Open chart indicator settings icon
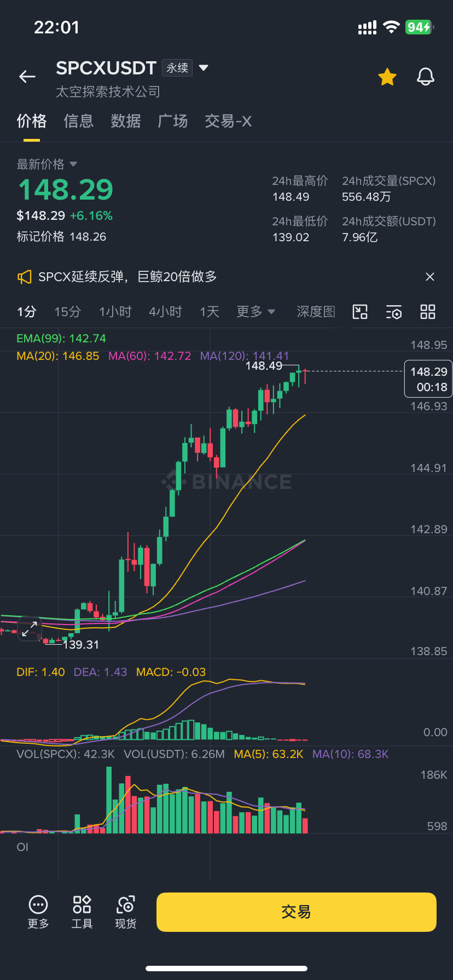This screenshot has width=453, height=980. coord(394,312)
